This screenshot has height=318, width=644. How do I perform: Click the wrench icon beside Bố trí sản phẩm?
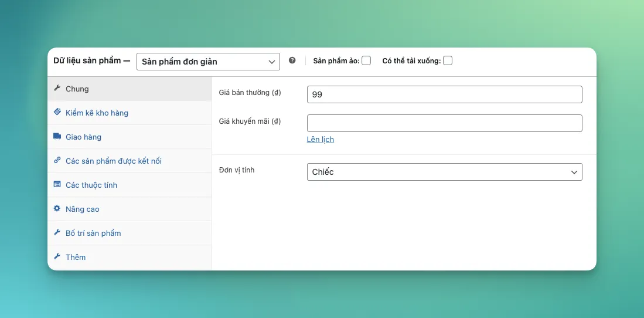tap(57, 232)
